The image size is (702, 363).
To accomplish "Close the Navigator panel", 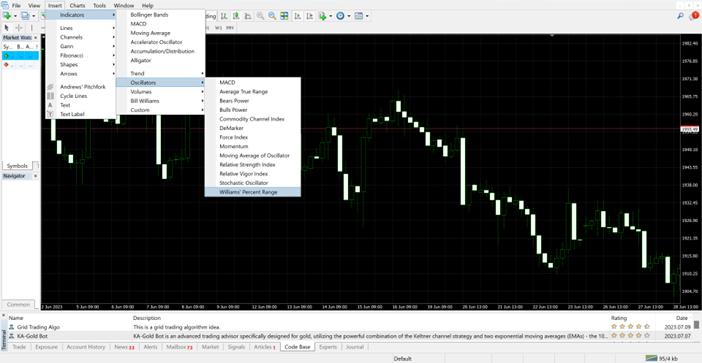I will (36, 176).
